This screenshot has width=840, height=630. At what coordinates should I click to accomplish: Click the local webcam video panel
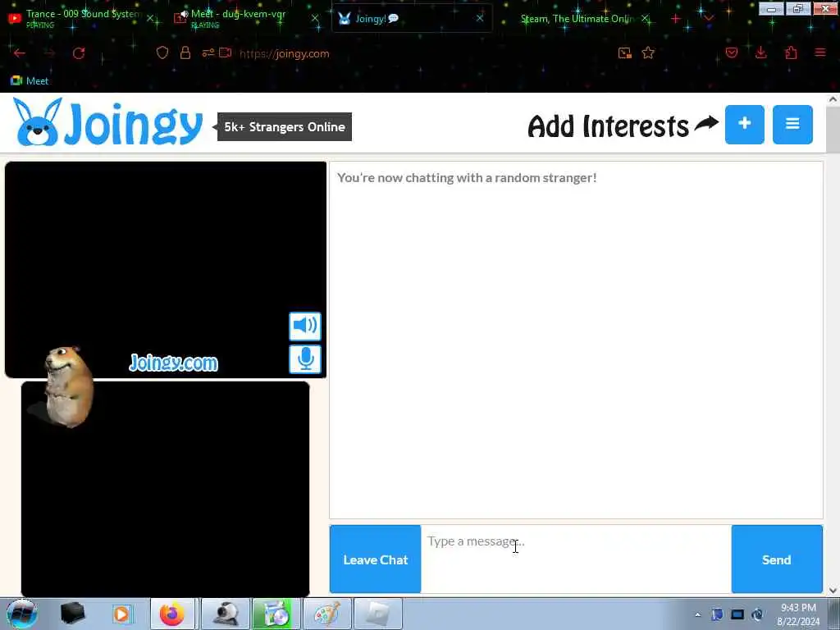click(165, 489)
